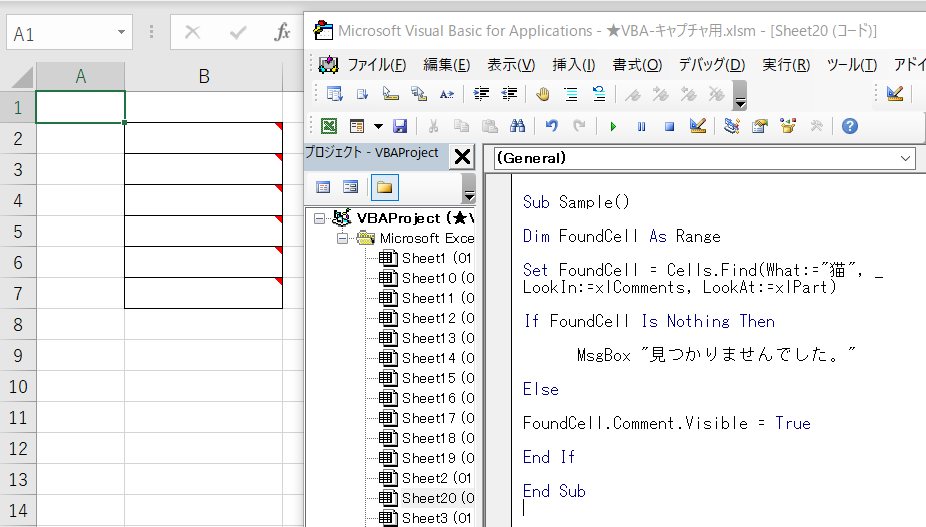Click the Reset stop square icon
926x527 pixels.
(670, 126)
